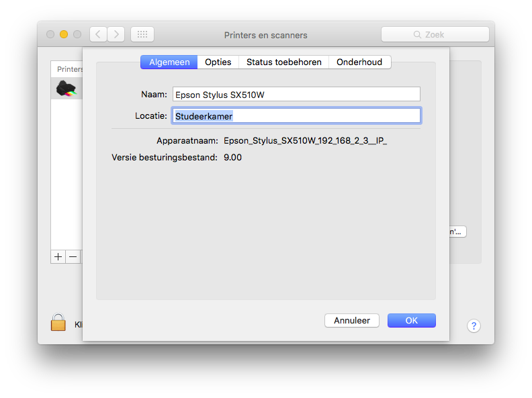Click in the Naam field

[296, 94]
